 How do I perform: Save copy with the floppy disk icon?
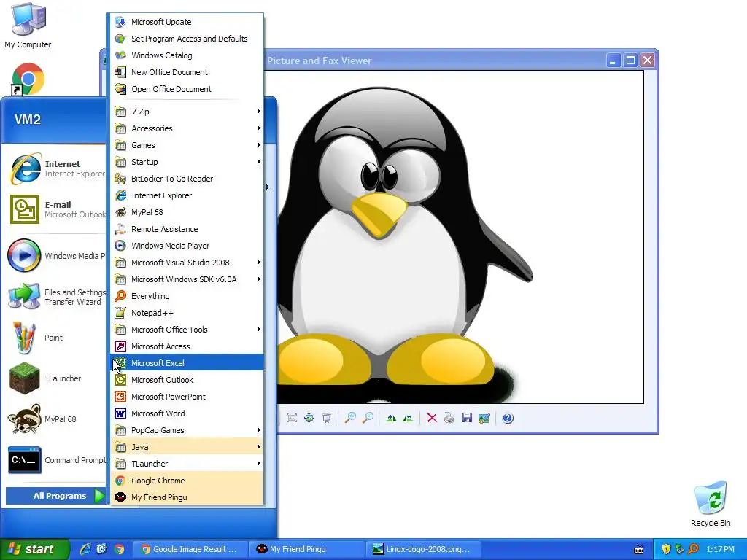coord(466,418)
